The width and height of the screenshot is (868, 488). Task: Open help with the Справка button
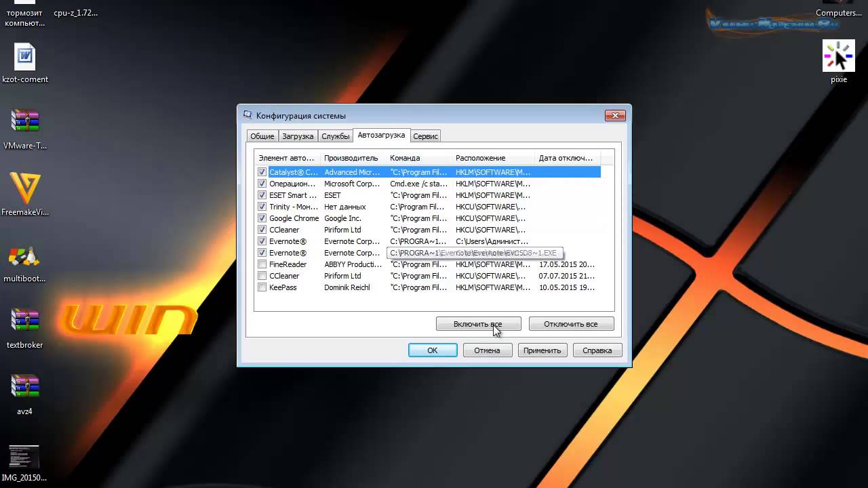pos(597,350)
